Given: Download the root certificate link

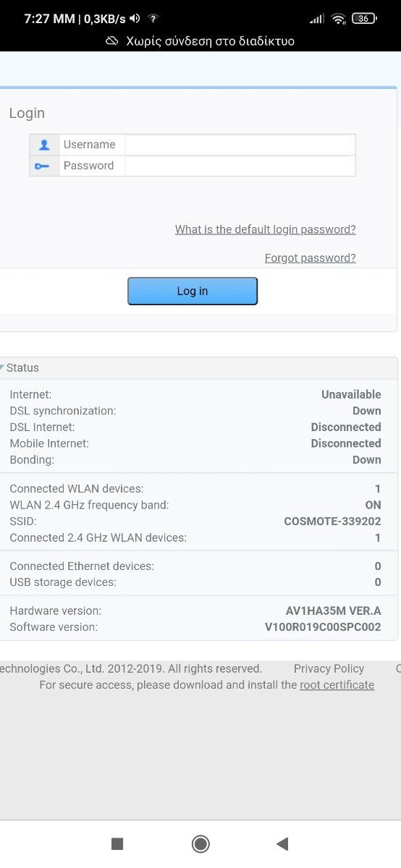Looking at the screenshot, I should (337, 685).
